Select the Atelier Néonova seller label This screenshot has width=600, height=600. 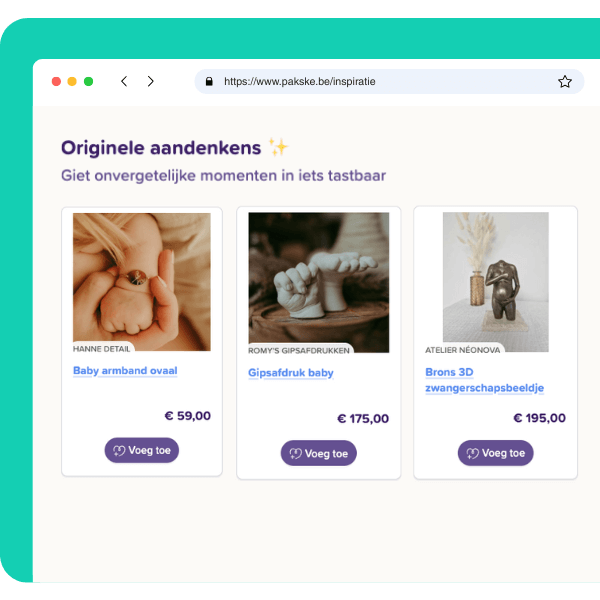click(x=462, y=349)
